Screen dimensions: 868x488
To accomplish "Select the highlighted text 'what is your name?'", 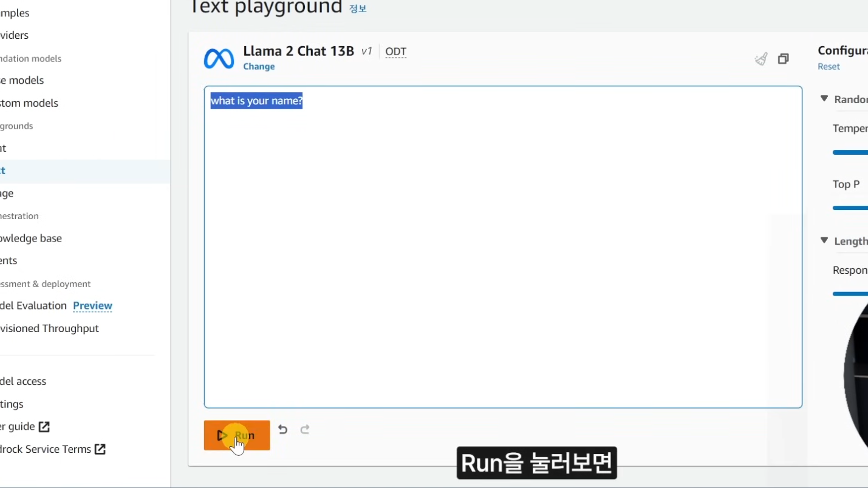I will click(x=256, y=101).
